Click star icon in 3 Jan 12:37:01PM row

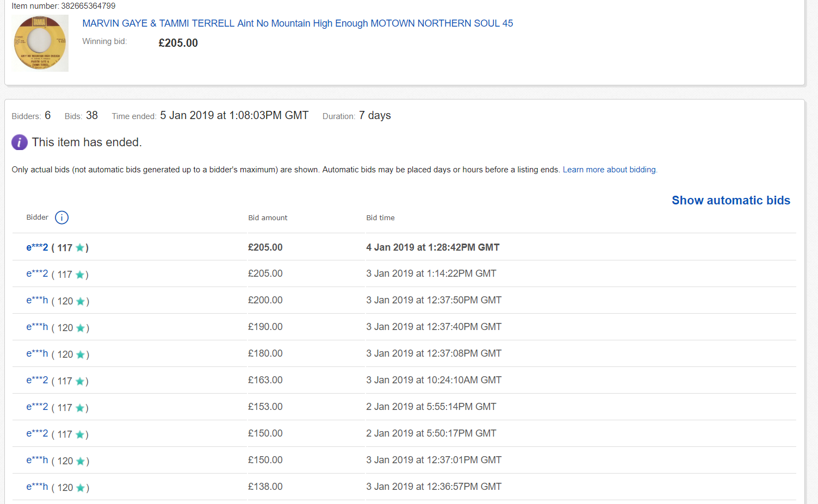(80, 461)
